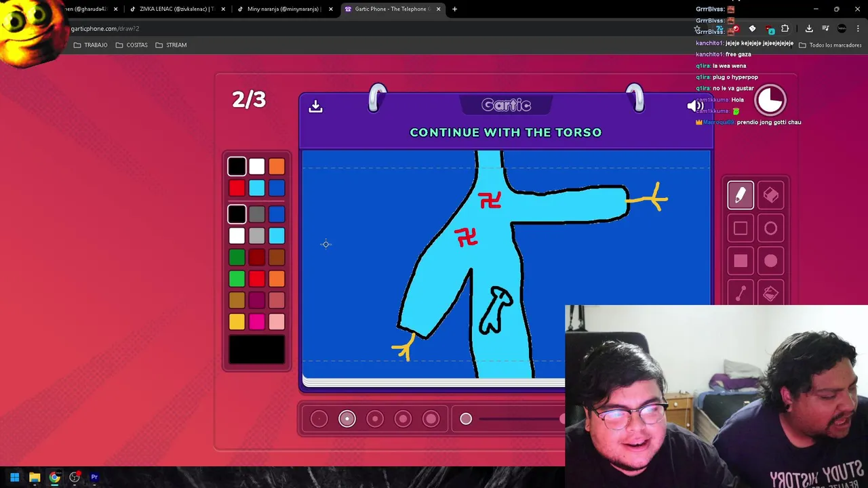Click the round countdown timer icon
Screen dimensions: 868x488
click(x=770, y=100)
